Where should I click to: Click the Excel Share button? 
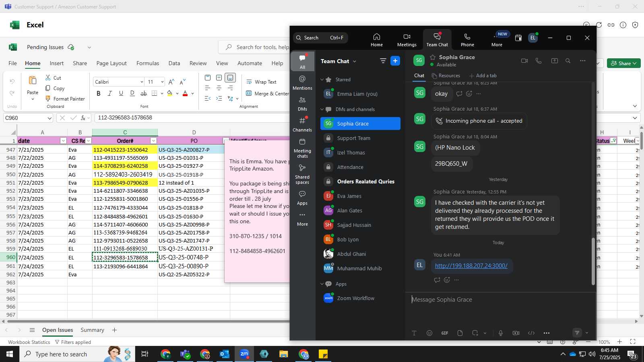[x=623, y=63]
